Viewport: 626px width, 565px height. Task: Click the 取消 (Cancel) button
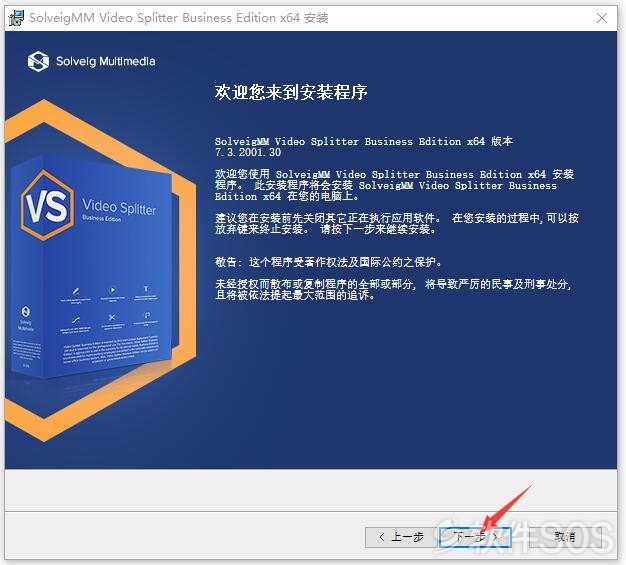pos(565,537)
